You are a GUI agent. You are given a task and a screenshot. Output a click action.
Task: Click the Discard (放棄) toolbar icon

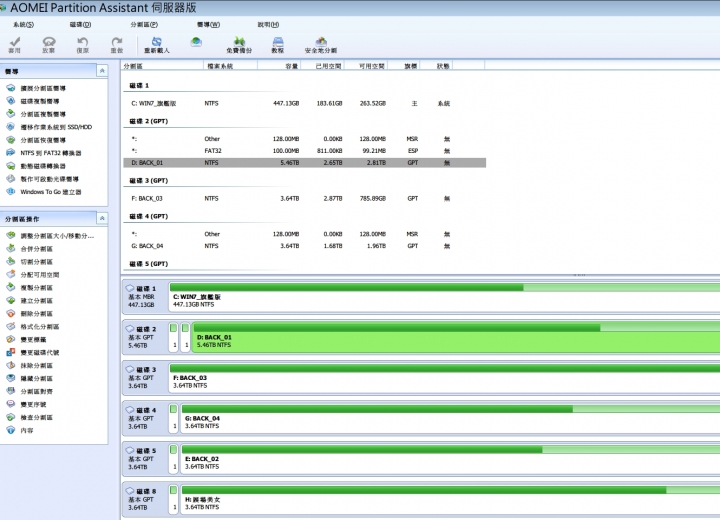pyautogui.click(x=49, y=45)
